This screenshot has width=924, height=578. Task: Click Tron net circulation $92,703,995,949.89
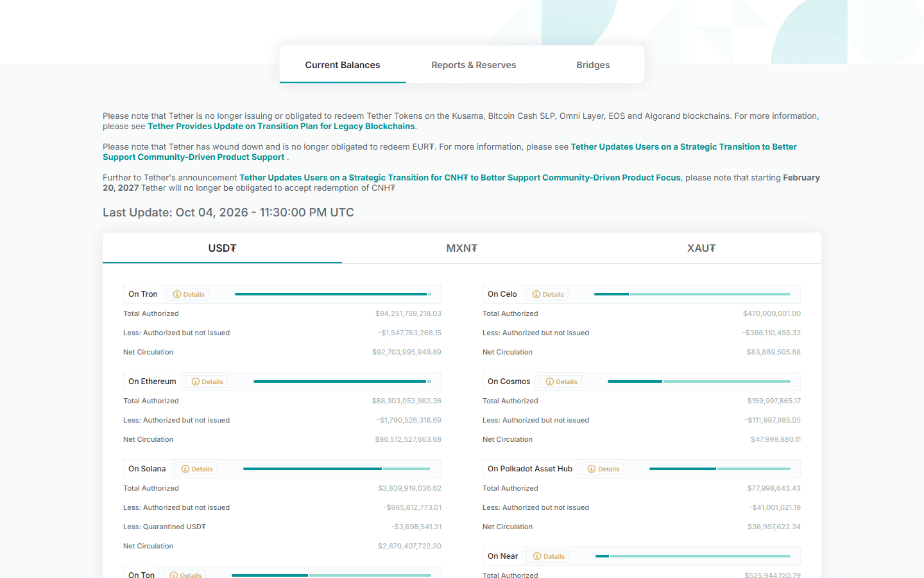click(x=407, y=352)
